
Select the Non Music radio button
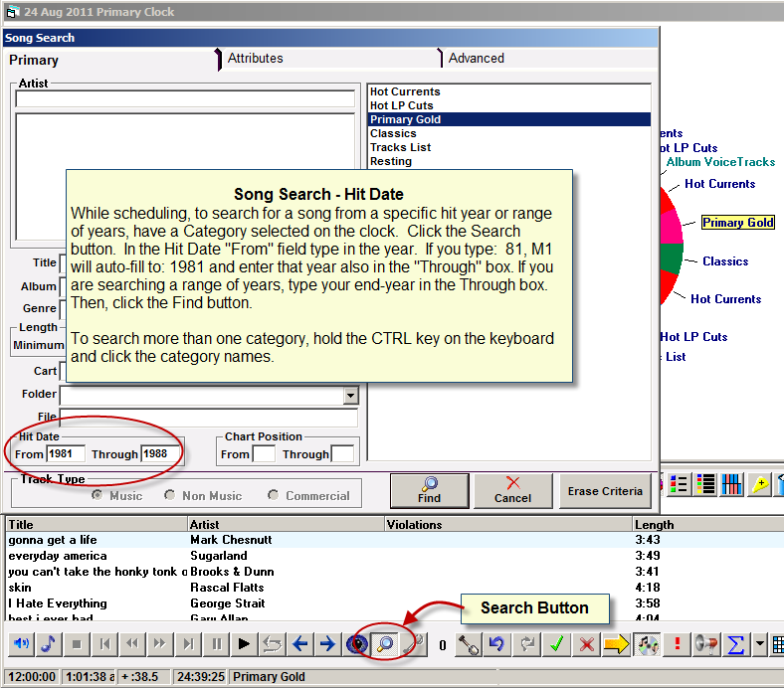click(x=169, y=495)
